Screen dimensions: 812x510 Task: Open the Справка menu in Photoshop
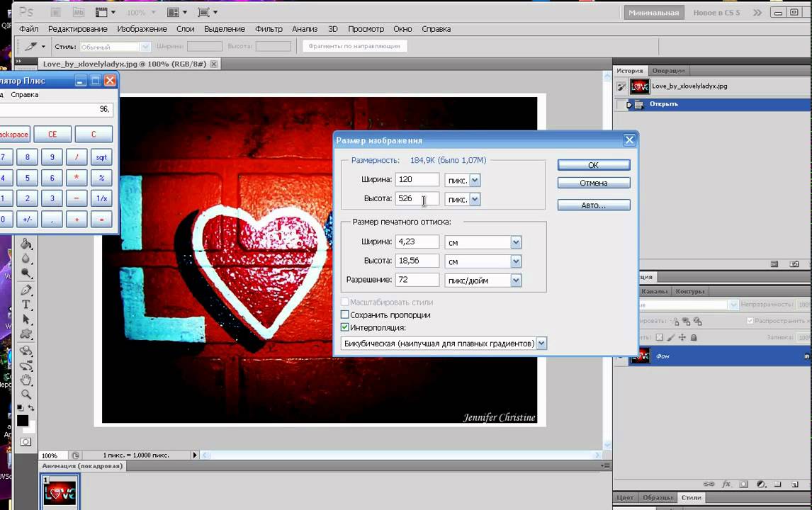[436, 29]
